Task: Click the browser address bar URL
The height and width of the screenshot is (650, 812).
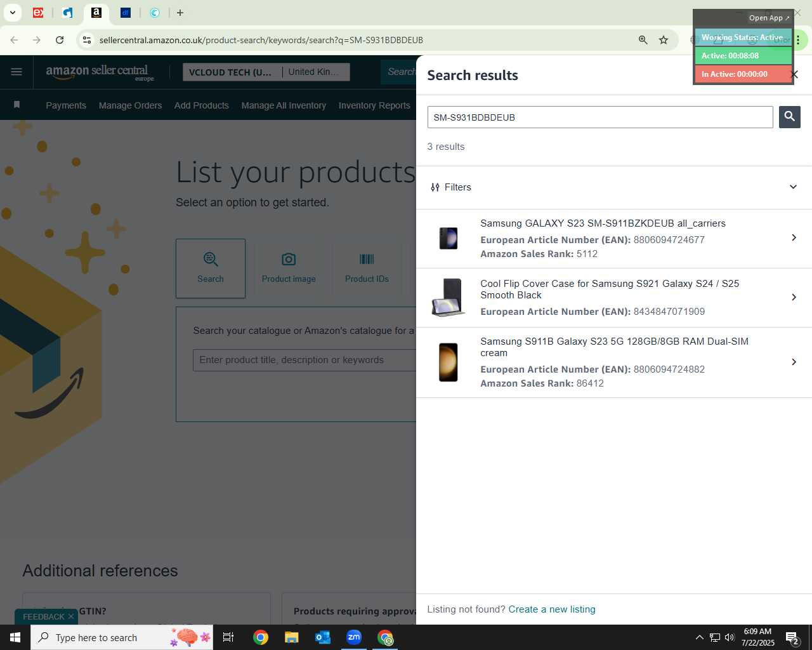Action: pyautogui.click(x=261, y=40)
